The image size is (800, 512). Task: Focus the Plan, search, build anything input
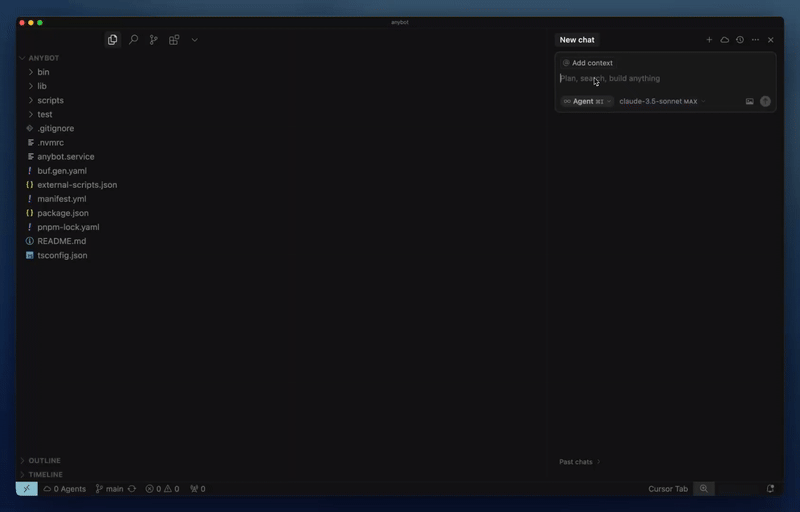point(665,79)
